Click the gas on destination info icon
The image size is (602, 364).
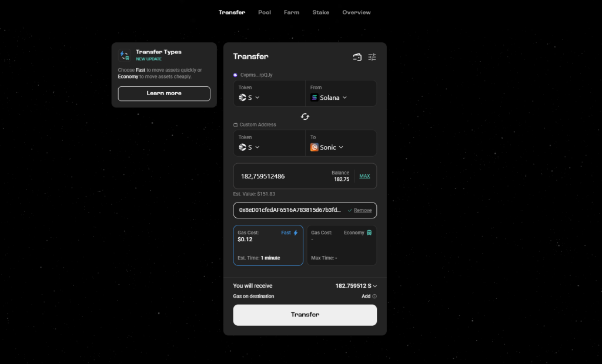click(x=374, y=296)
